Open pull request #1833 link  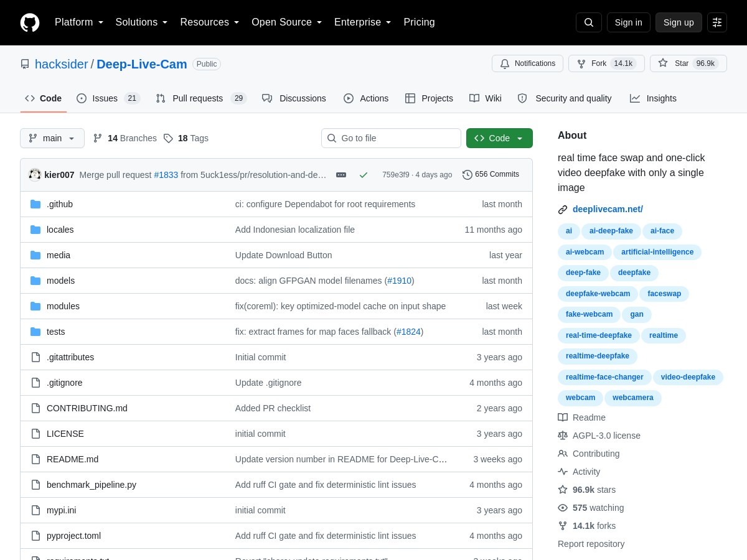166,175
